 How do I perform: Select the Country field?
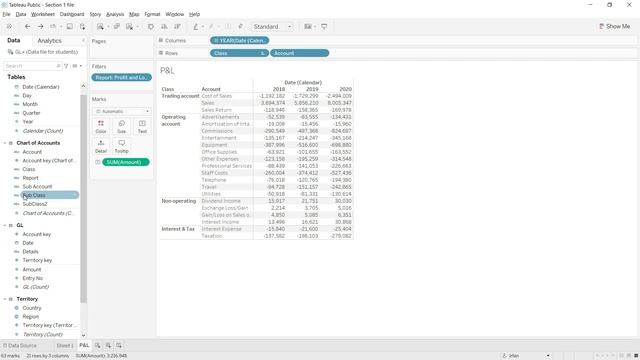coord(32,308)
